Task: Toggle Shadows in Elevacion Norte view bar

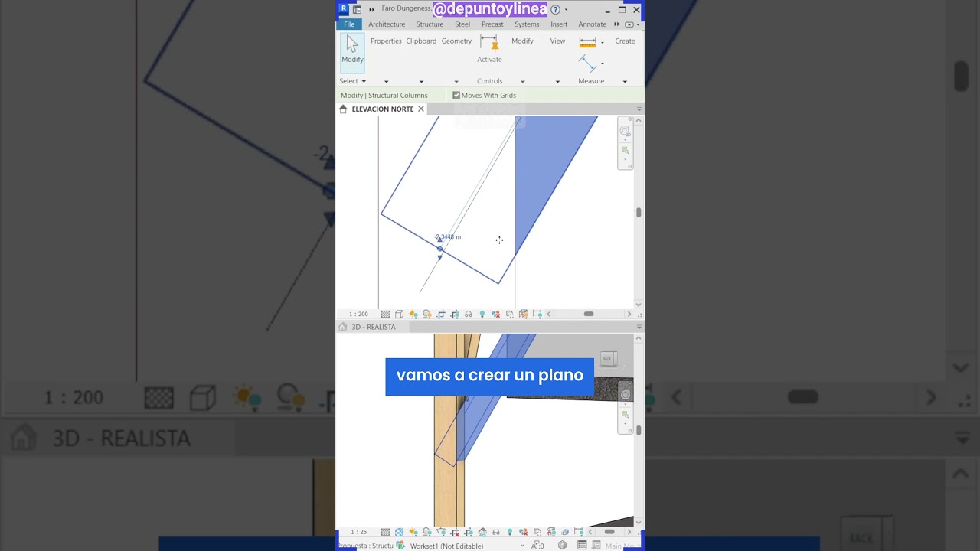Action: tap(427, 314)
